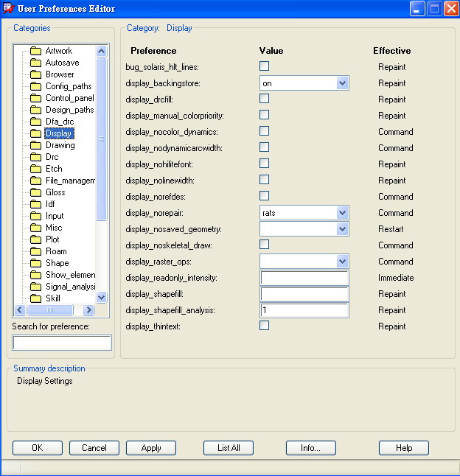
Task: Open Help for preferences
Action: [404, 448]
